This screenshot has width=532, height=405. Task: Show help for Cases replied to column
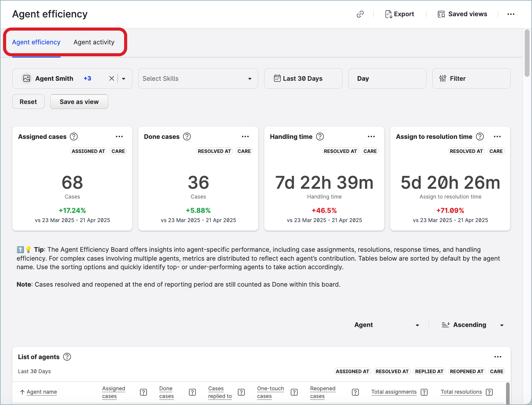241,392
